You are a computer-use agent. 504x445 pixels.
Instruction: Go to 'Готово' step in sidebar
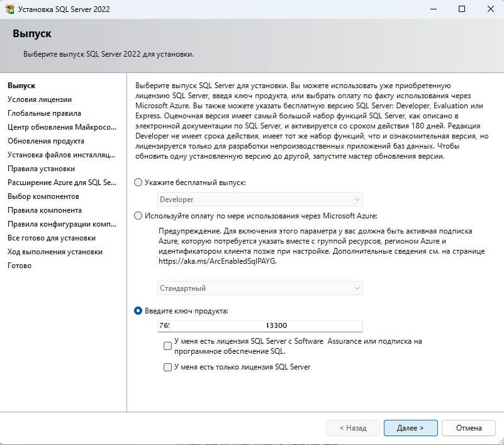pos(20,266)
